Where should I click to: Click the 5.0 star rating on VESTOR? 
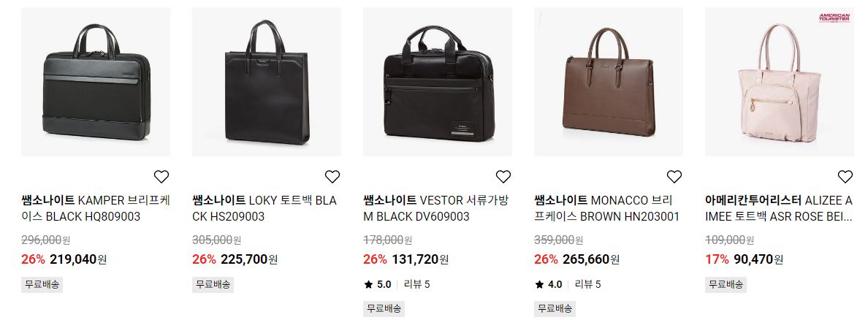click(378, 285)
